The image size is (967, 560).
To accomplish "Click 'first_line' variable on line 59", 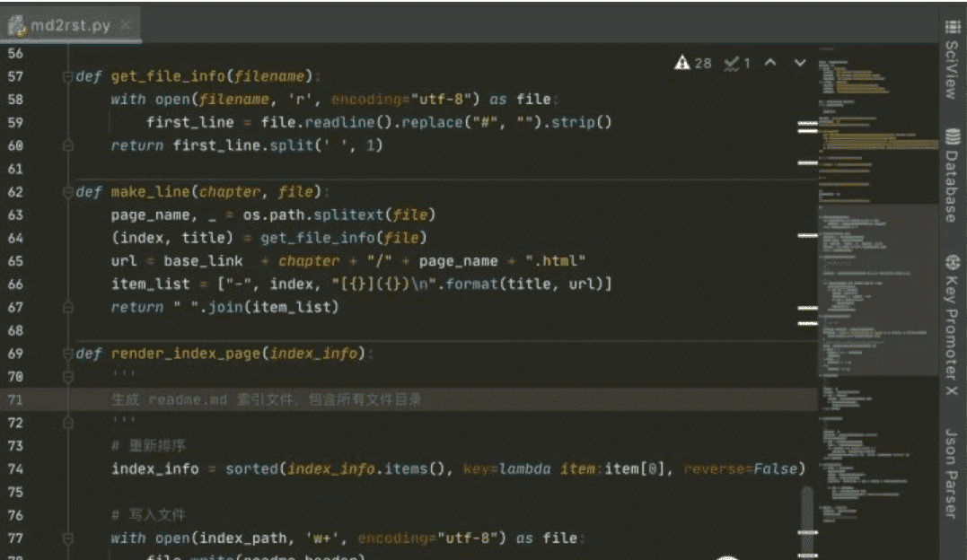I will [x=190, y=123].
